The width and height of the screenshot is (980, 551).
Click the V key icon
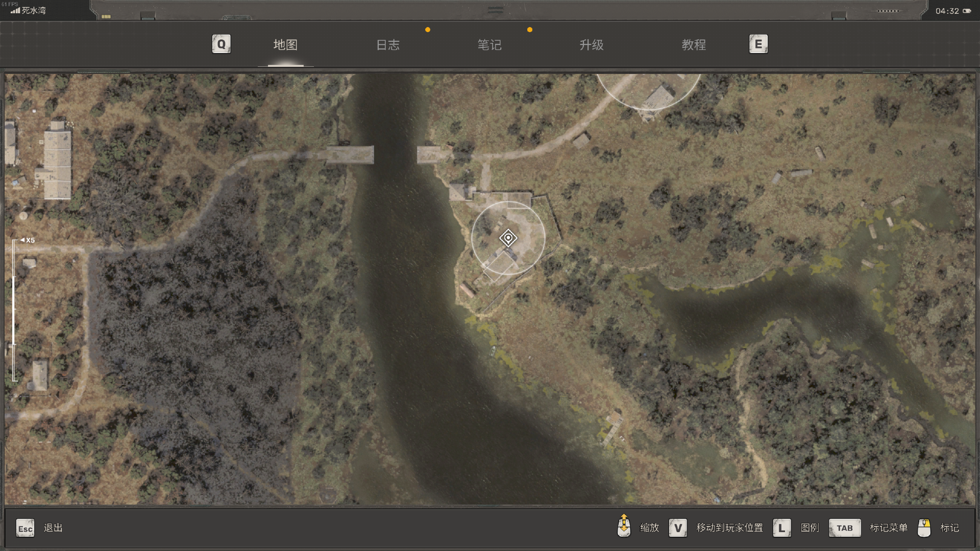[677, 528]
